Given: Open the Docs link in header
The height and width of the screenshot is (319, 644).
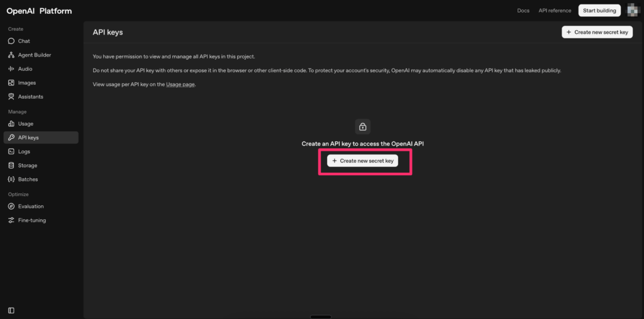Looking at the screenshot, I should [x=523, y=11].
